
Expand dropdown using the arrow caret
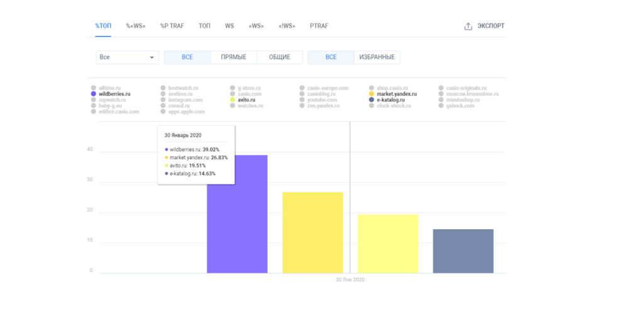pos(152,57)
